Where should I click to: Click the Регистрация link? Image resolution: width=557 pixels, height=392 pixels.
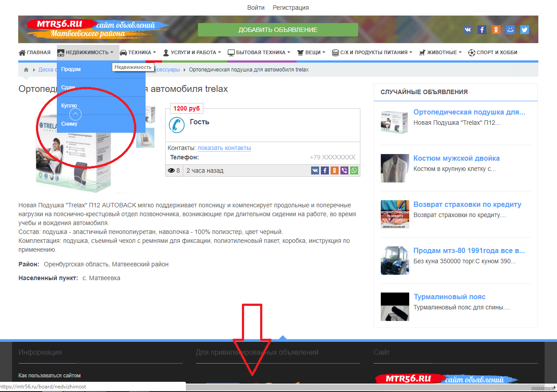(291, 8)
